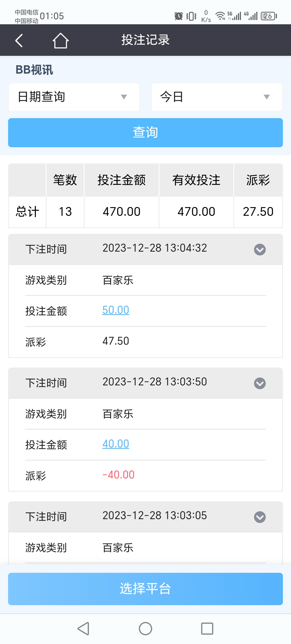Expand the 13:04:32 bet record

coord(260,249)
